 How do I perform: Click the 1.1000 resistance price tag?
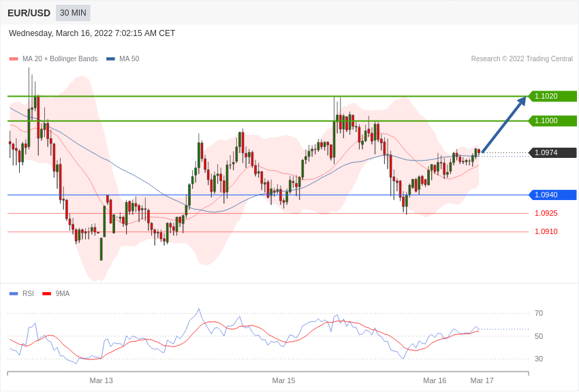553,120
